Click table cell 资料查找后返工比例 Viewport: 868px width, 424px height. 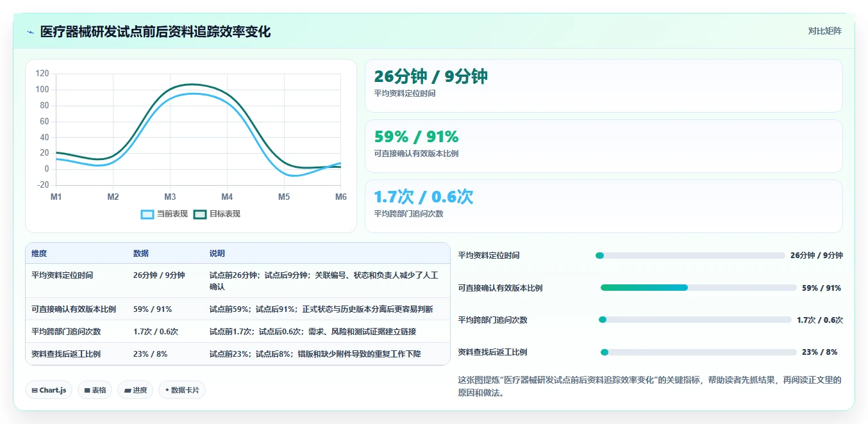point(66,354)
